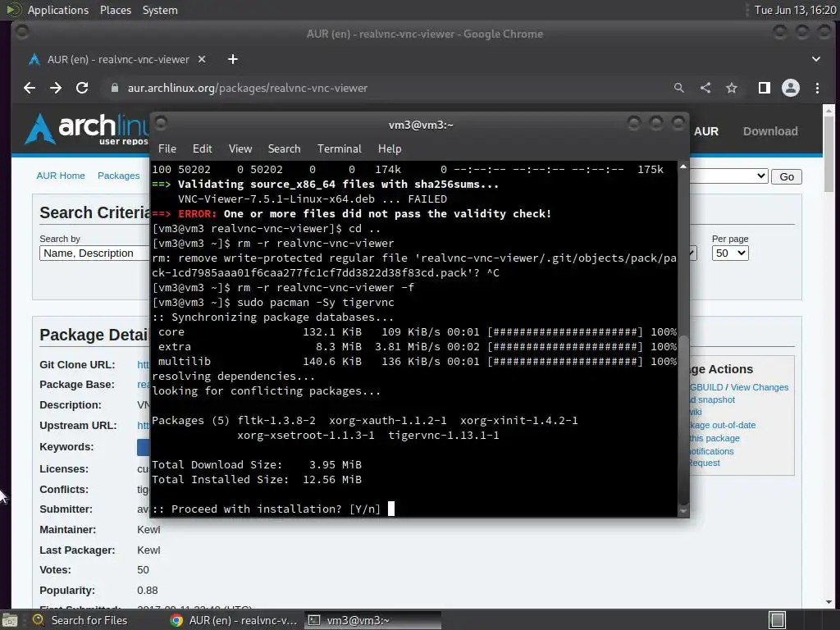The image size is (840, 630).
Task: Switch to Chrome AUR taskbar item
Action: [x=234, y=620]
